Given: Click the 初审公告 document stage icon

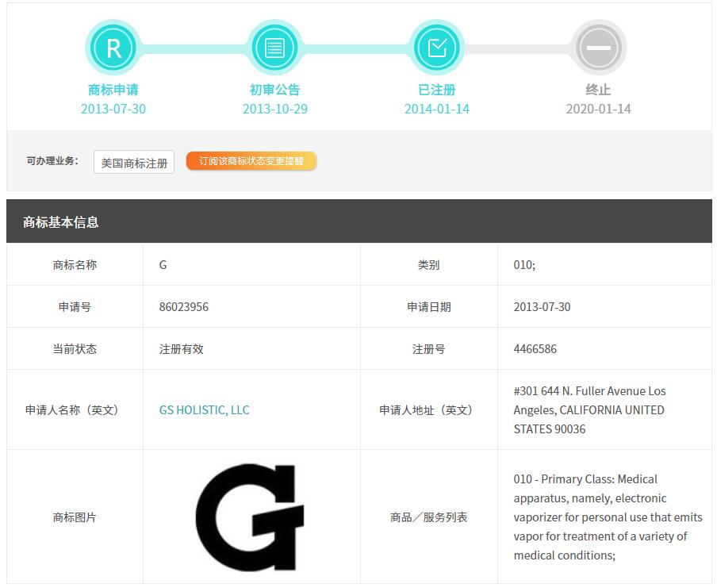Looking at the screenshot, I should click(x=275, y=48).
